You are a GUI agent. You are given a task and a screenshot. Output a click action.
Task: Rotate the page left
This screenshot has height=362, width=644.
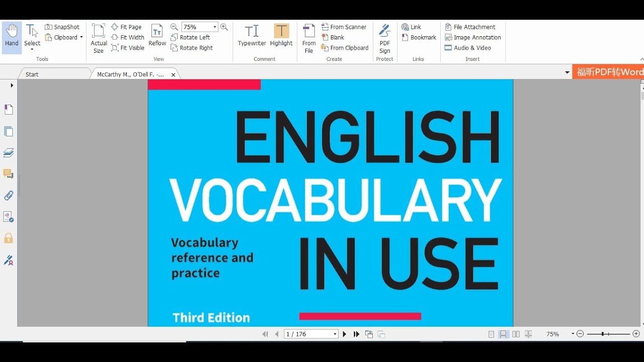pos(190,37)
